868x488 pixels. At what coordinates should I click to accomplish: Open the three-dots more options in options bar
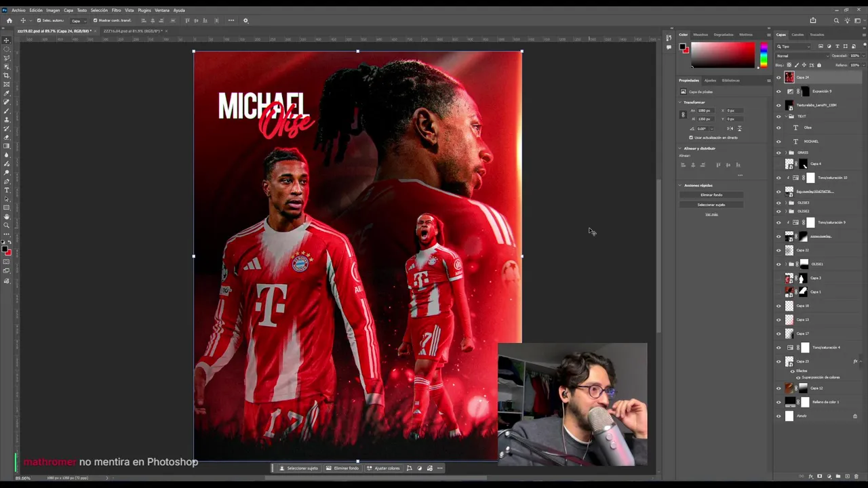(231, 20)
